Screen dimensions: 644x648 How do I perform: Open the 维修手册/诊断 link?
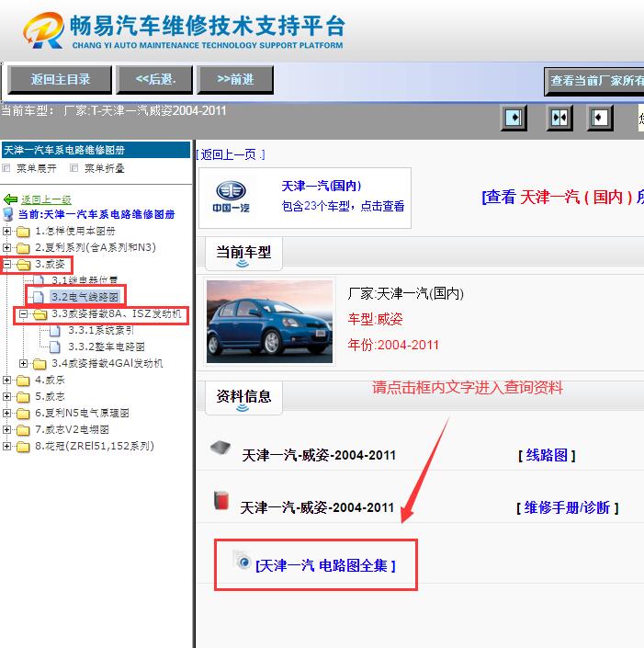click(x=567, y=507)
